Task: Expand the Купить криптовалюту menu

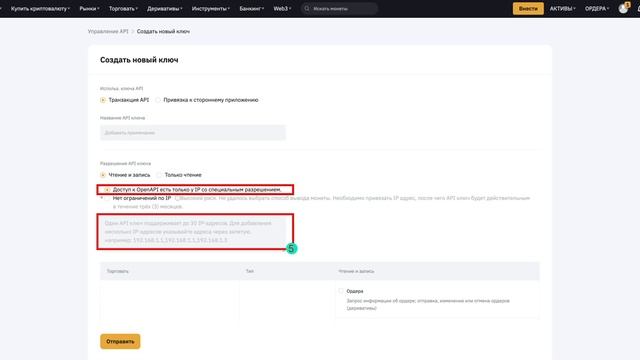Action: click(x=40, y=9)
